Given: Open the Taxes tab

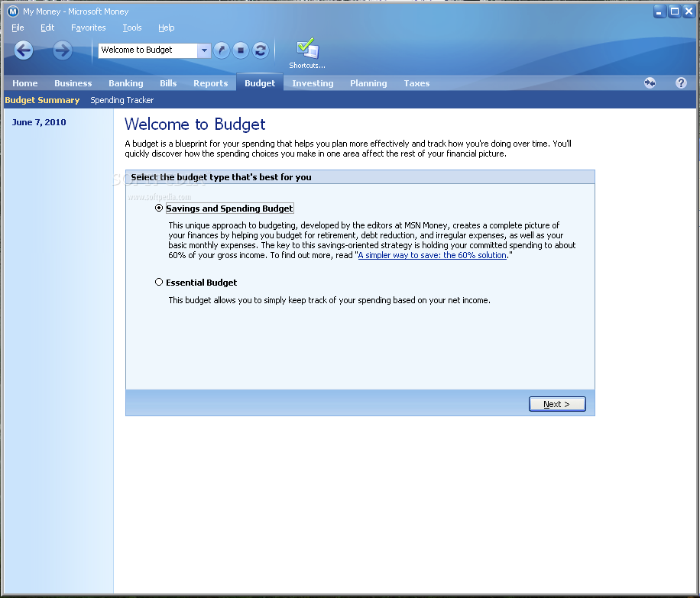Looking at the screenshot, I should 416,83.
